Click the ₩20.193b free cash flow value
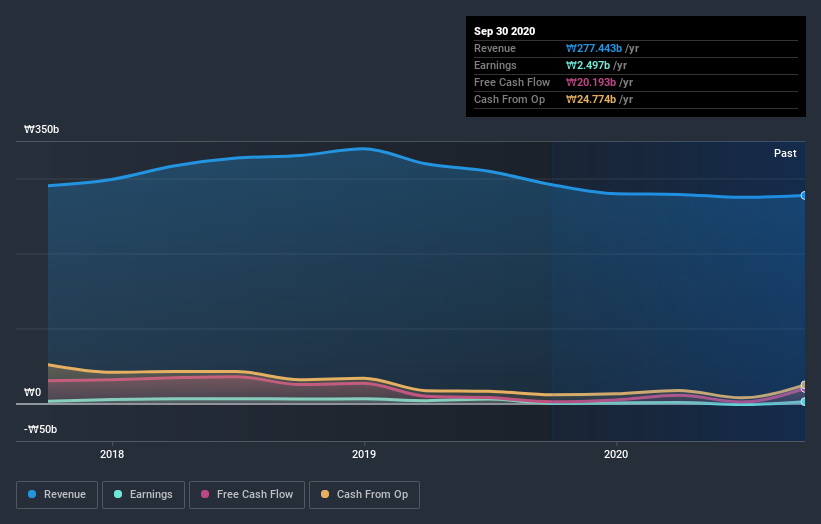 tap(591, 82)
